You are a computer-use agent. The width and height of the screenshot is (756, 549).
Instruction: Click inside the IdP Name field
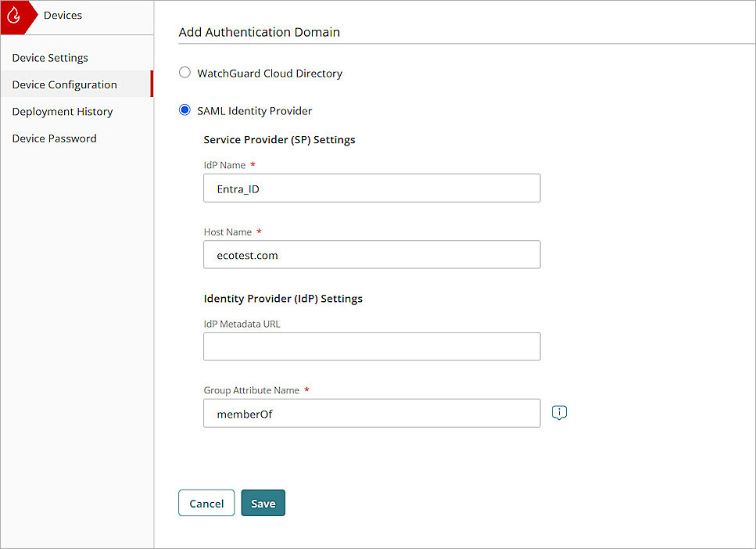[x=371, y=188]
